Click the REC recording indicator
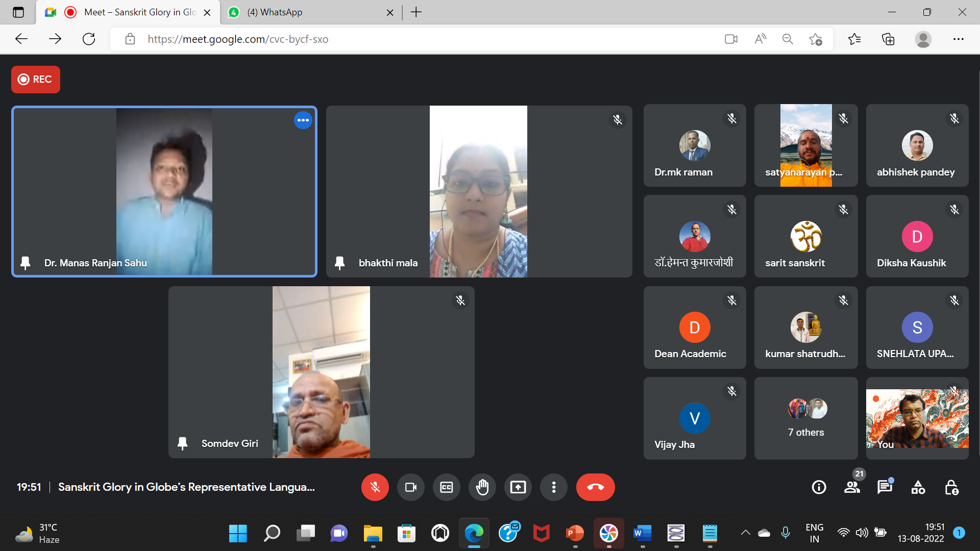The height and width of the screenshot is (551, 980). click(x=36, y=80)
